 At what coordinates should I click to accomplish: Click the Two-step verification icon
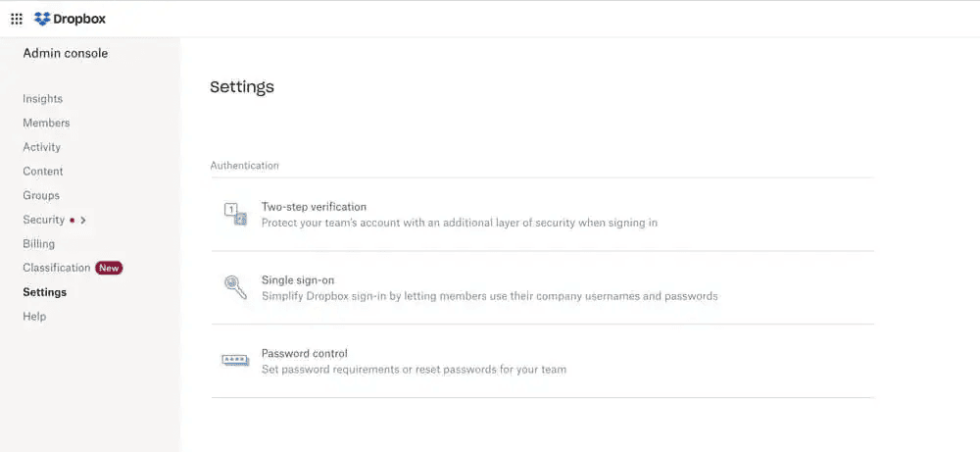click(235, 214)
